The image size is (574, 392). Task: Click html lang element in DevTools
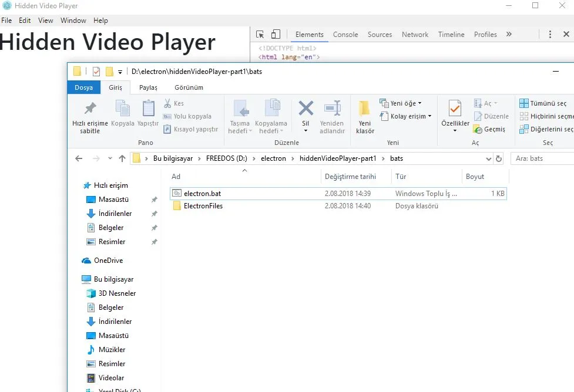tap(289, 57)
